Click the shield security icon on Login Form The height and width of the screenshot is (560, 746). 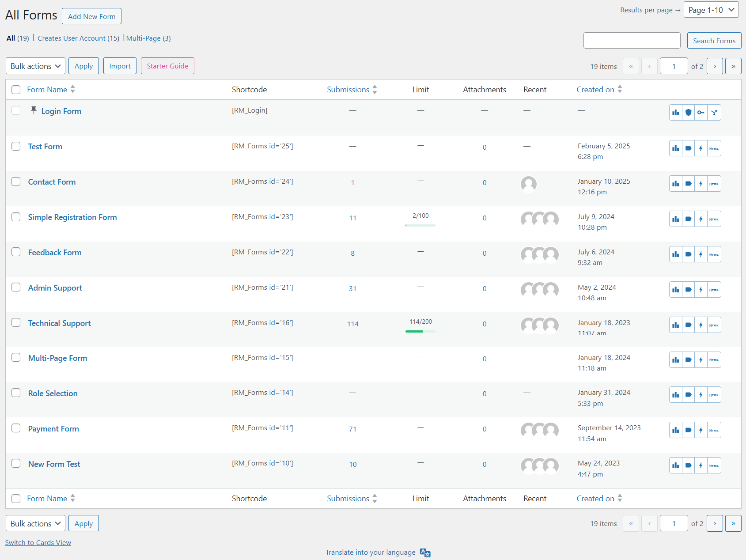tap(688, 112)
